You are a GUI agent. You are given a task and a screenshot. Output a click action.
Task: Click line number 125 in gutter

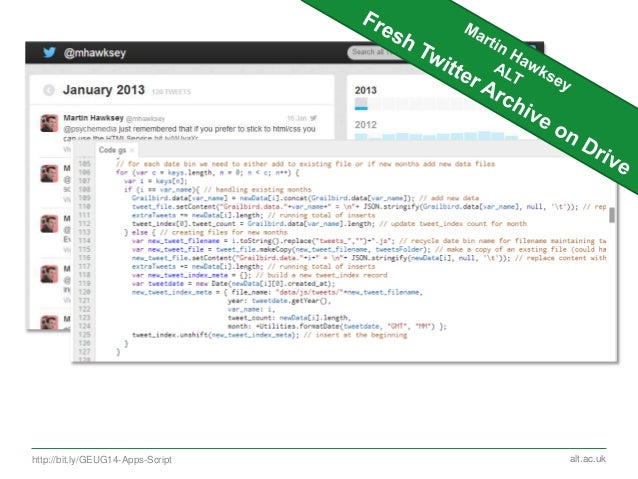84,335
